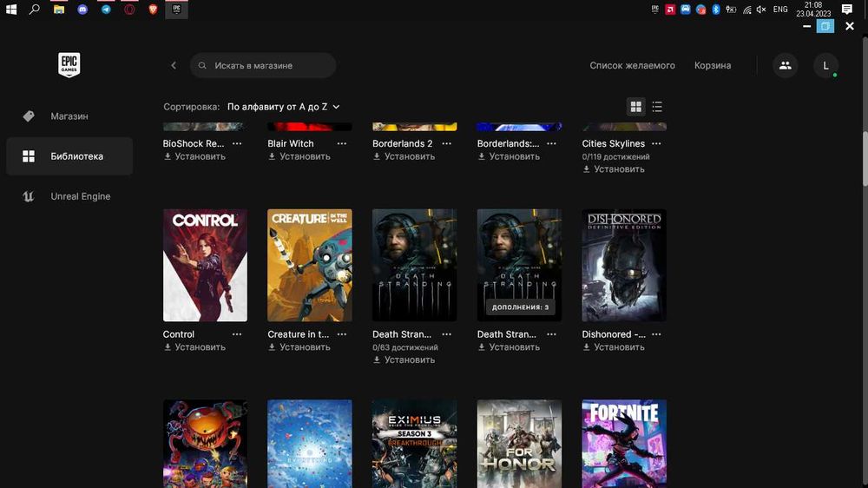Go back with the left arrow

click(x=174, y=65)
